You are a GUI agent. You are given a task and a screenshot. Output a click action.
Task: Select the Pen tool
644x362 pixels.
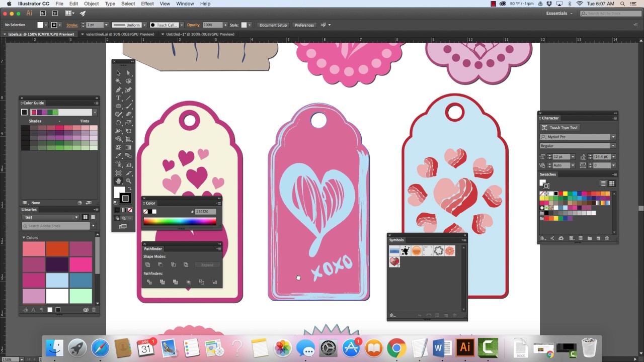pos(118,89)
